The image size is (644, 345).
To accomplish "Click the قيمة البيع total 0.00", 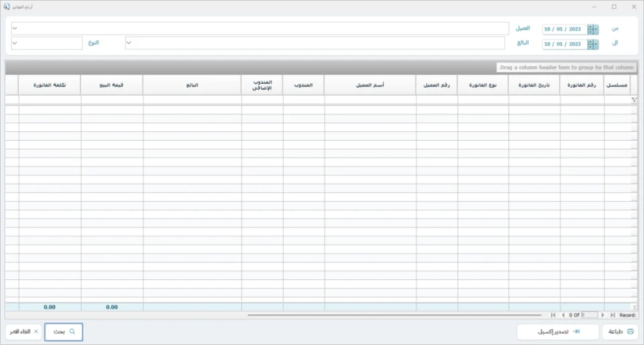I will 112,307.
